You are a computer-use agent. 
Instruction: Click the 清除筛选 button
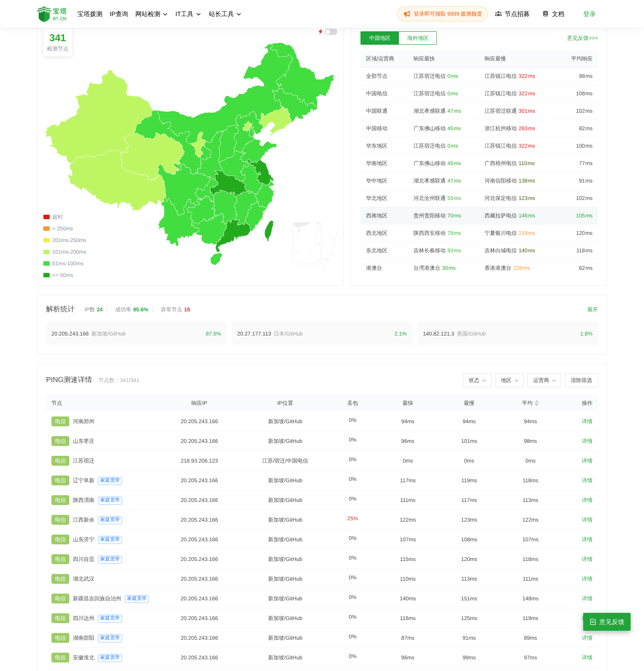pos(581,380)
